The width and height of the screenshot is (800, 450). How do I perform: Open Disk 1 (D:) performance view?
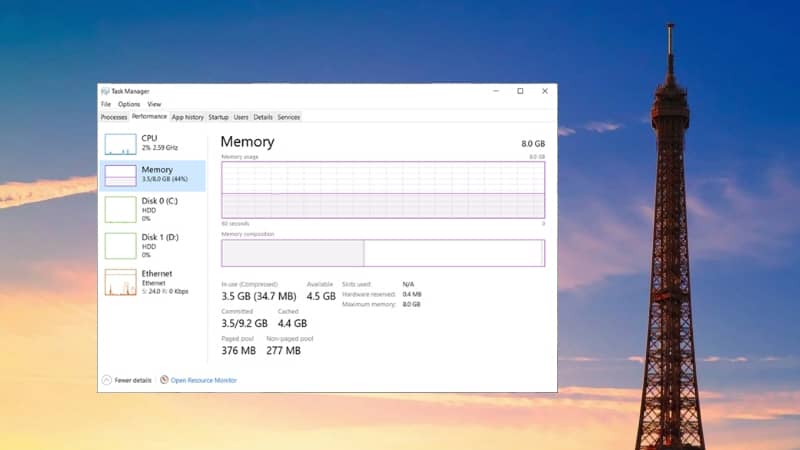point(153,245)
